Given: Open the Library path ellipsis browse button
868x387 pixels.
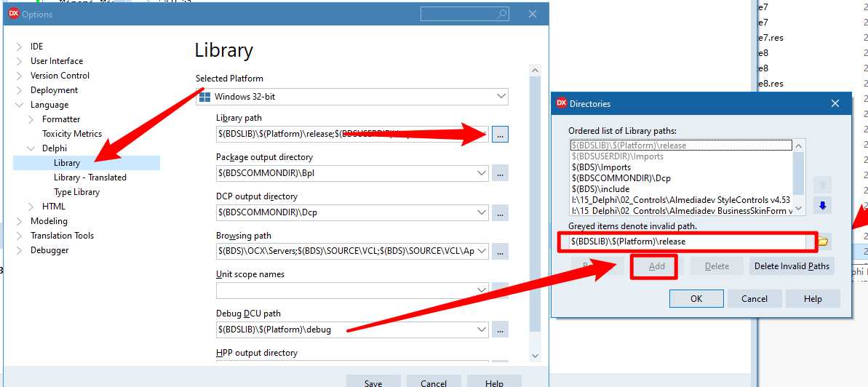Looking at the screenshot, I should (x=500, y=134).
